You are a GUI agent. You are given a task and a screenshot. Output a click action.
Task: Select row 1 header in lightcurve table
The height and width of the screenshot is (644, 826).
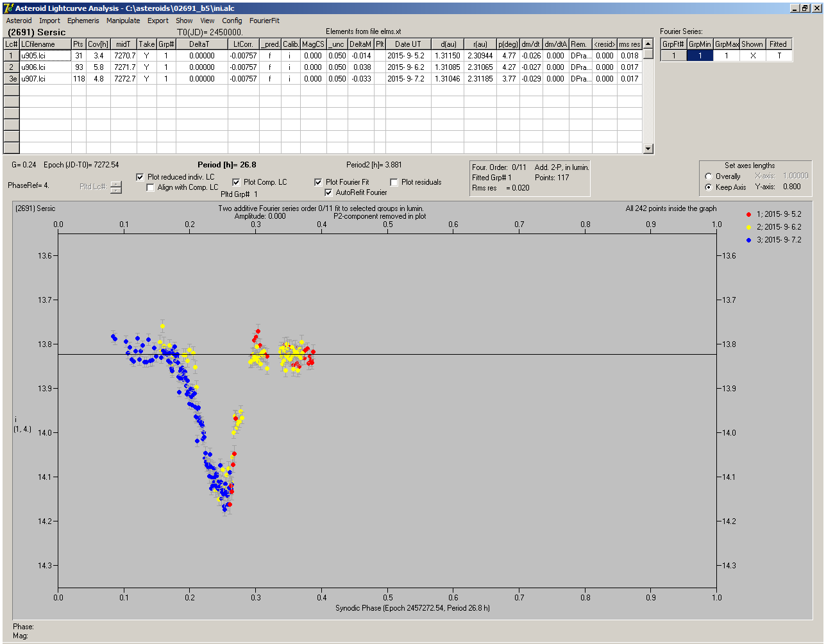(x=12, y=56)
